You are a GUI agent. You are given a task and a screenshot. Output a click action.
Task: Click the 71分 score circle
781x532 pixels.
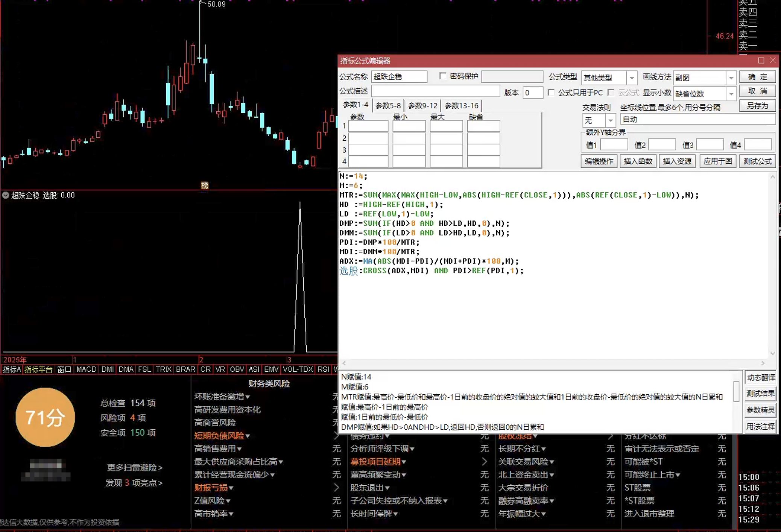(x=45, y=417)
